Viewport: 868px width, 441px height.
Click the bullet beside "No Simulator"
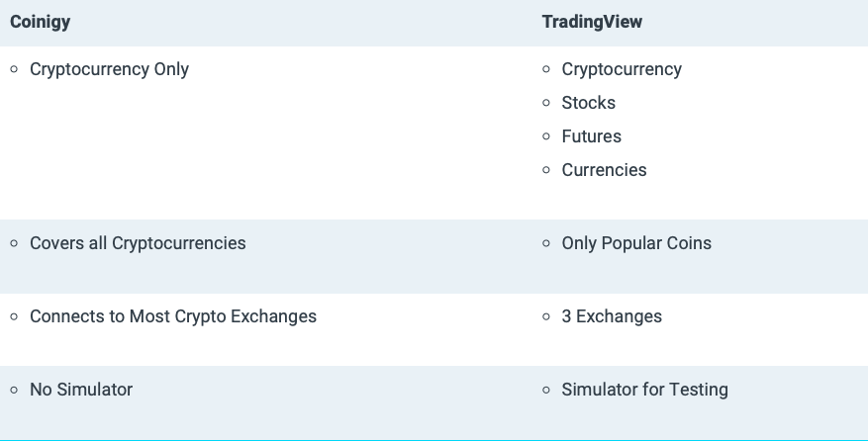pyautogui.click(x=14, y=390)
